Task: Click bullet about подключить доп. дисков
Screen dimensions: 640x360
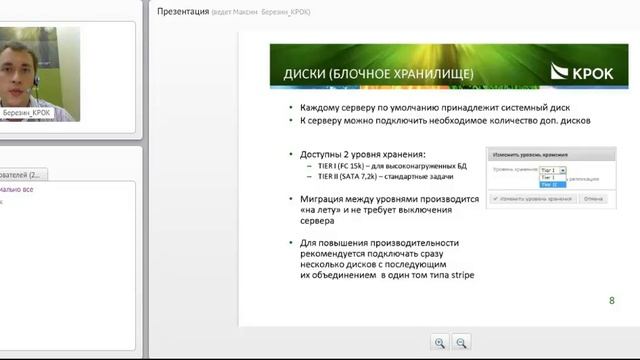Action: pos(445,120)
